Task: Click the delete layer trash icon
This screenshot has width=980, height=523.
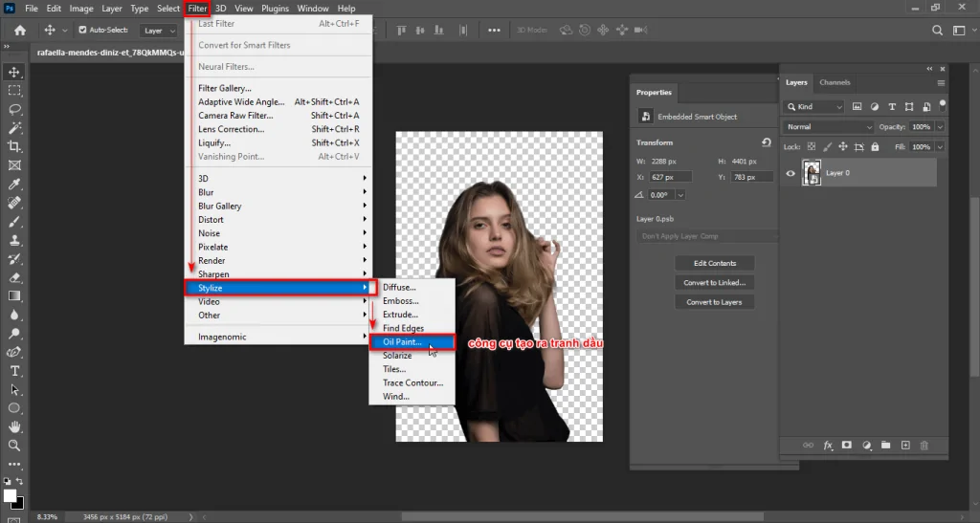Action: pos(924,446)
